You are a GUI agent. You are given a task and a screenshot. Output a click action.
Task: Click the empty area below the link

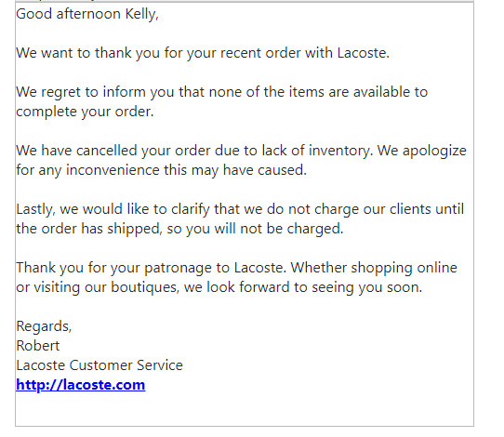point(245,410)
